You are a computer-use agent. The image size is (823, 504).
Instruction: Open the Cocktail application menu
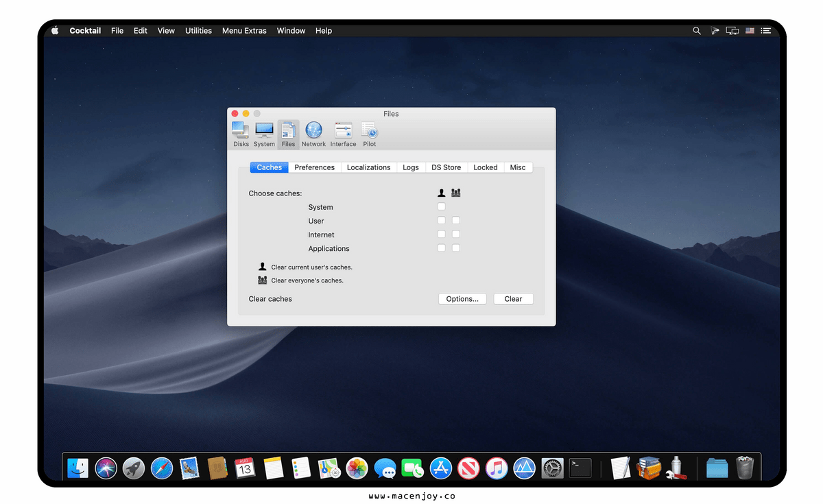pyautogui.click(x=85, y=31)
